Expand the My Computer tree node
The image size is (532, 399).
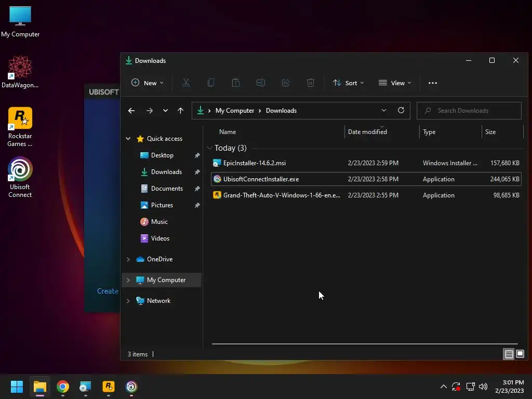(x=128, y=280)
